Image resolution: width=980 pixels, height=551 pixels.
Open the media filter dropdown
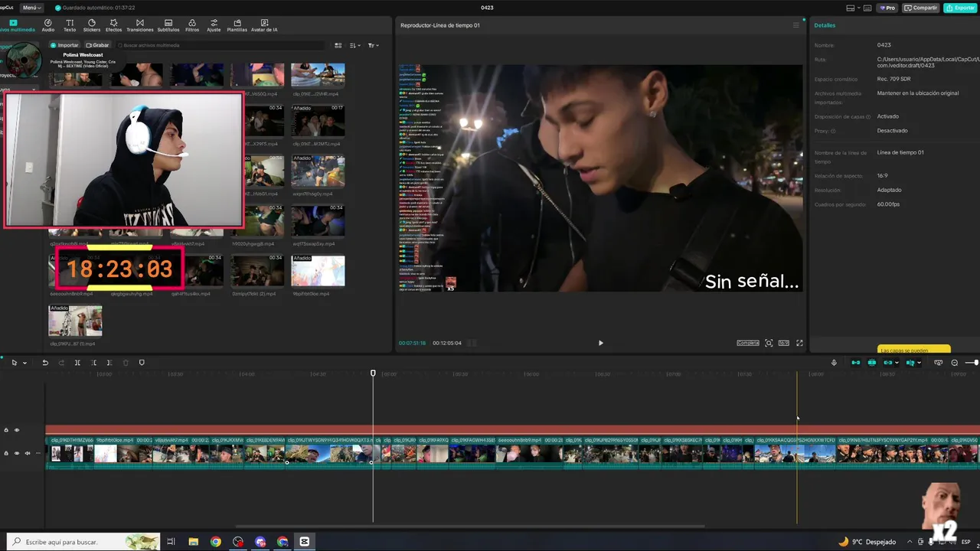pos(373,45)
